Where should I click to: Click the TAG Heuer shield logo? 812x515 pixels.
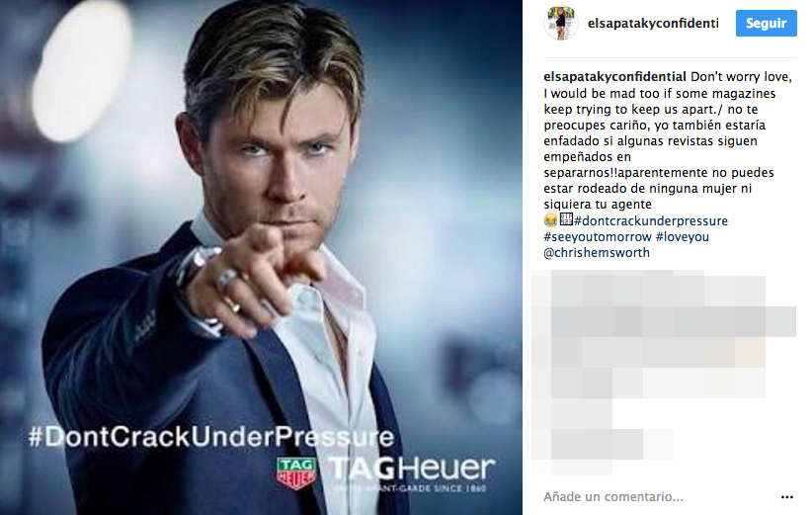pos(296,472)
